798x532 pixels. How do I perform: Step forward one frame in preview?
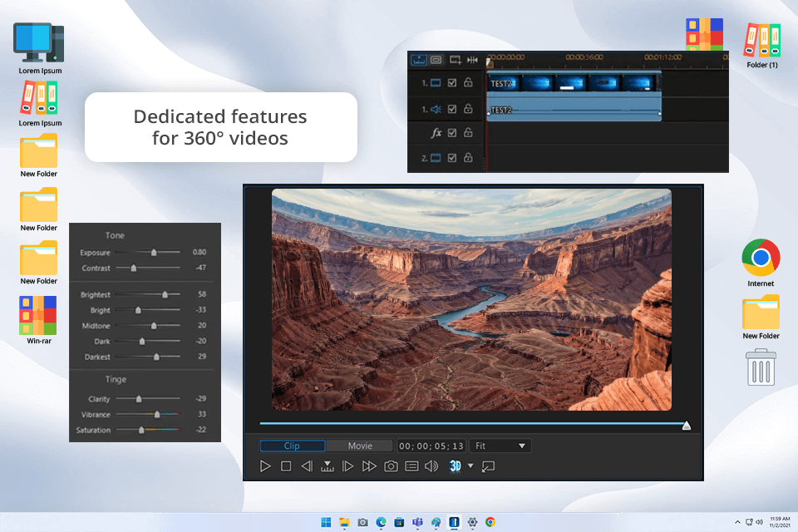click(347, 465)
